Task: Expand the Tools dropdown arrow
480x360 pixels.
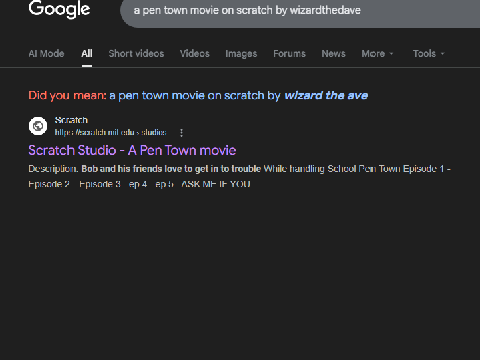Action: (443, 54)
